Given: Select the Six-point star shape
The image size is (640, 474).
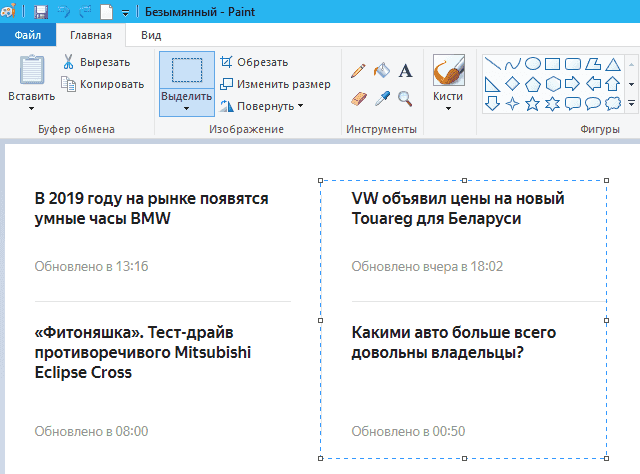Looking at the screenshot, I should [553, 104].
